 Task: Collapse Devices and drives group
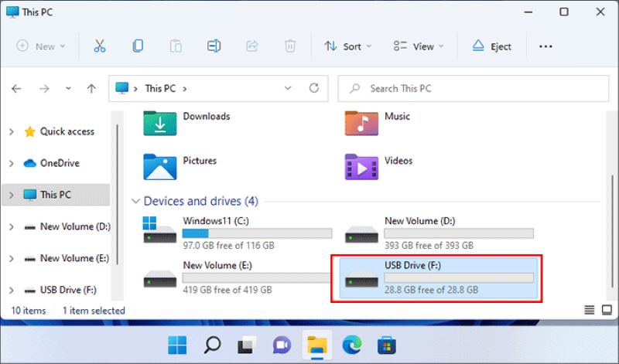(x=135, y=201)
